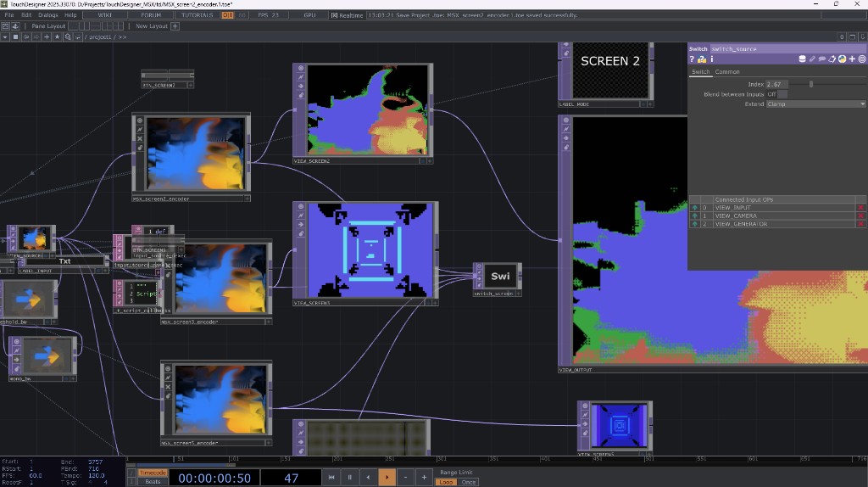Step forward one frame plus button
Screen dimensions: 868x487
point(424,477)
